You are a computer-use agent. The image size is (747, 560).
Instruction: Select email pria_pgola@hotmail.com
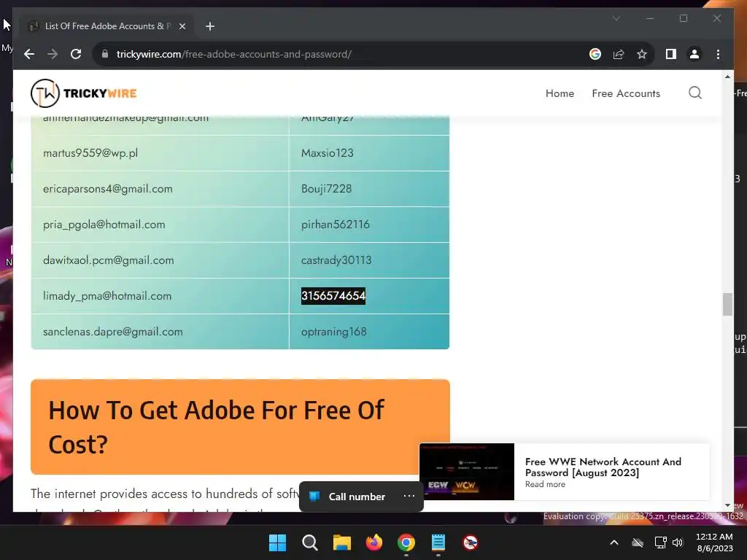[x=104, y=225]
